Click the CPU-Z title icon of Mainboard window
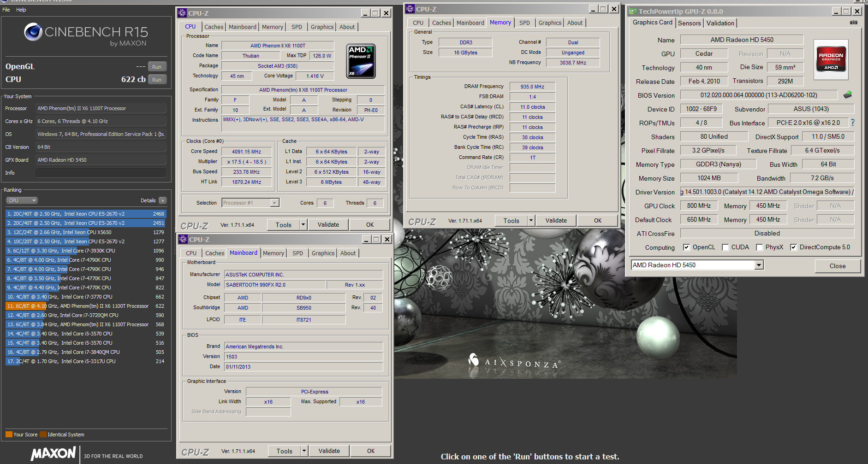Image resolution: width=868 pixels, height=464 pixels. tap(183, 239)
